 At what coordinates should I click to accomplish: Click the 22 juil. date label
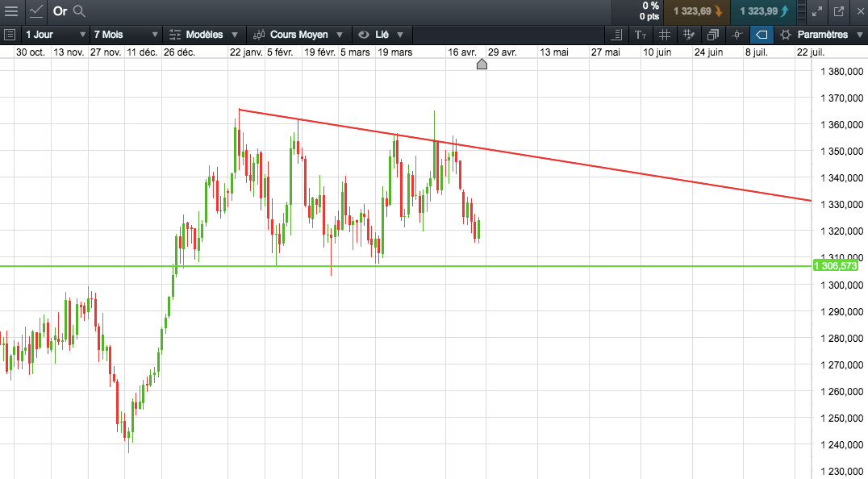coord(811,52)
